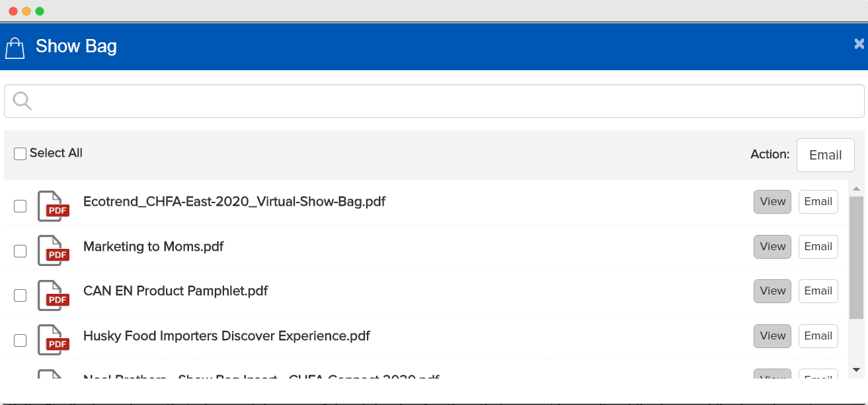
Task: Focus the search input field
Action: point(443,101)
